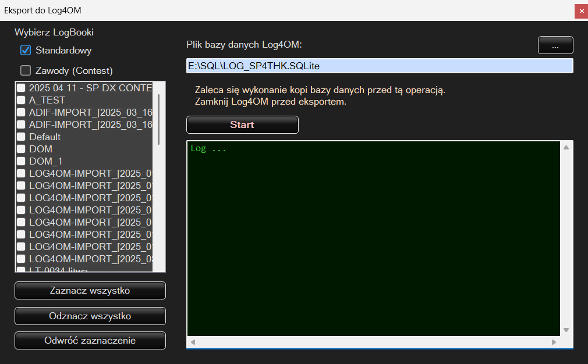This screenshot has width=588, height=364.
Task: Check the A_TEST logbook checkbox
Action: coord(21,100)
